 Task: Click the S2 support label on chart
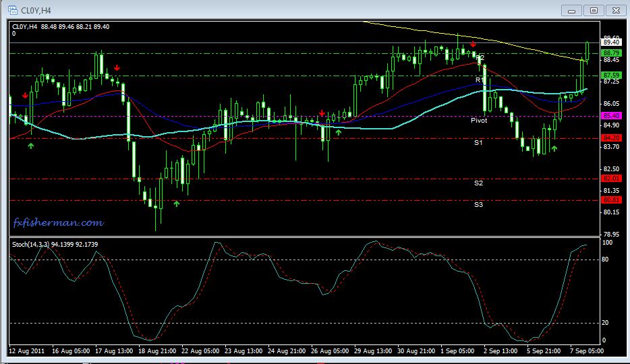tap(478, 183)
